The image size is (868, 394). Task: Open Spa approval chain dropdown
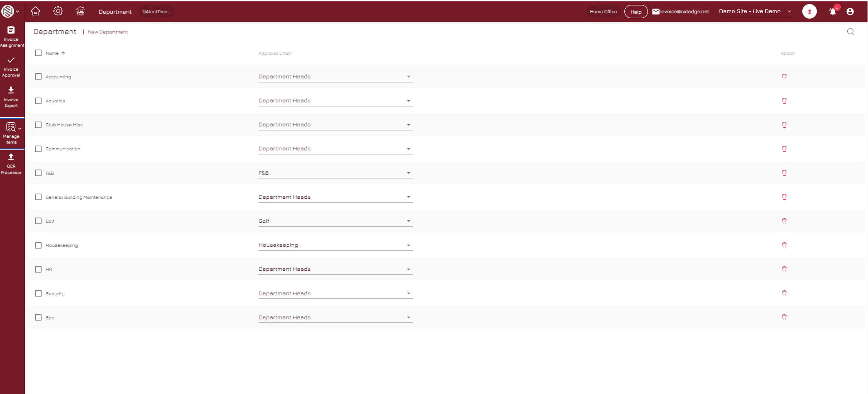(336, 317)
